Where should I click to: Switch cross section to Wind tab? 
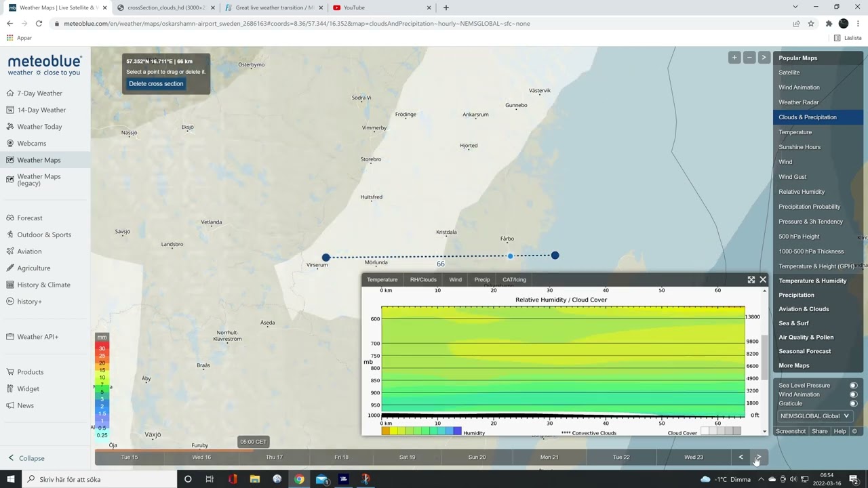455,279
